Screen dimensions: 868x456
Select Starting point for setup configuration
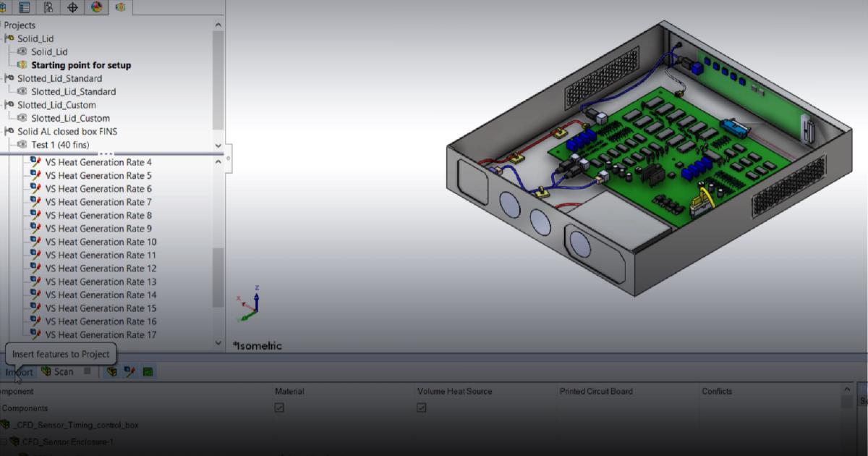[80, 65]
